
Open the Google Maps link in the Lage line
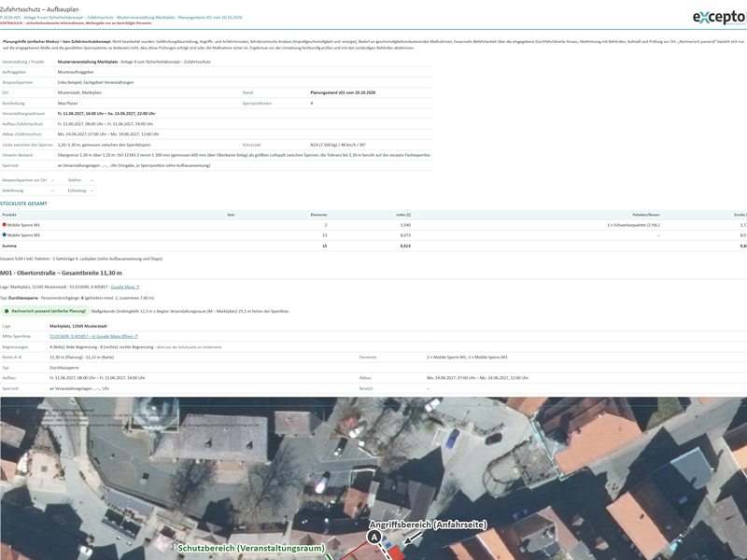(125, 287)
